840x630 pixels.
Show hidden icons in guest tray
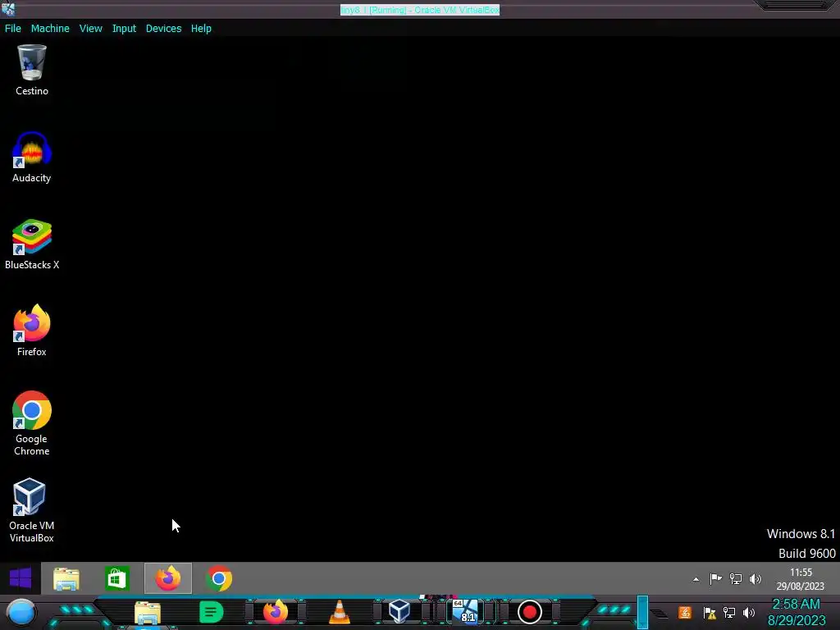(696, 579)
